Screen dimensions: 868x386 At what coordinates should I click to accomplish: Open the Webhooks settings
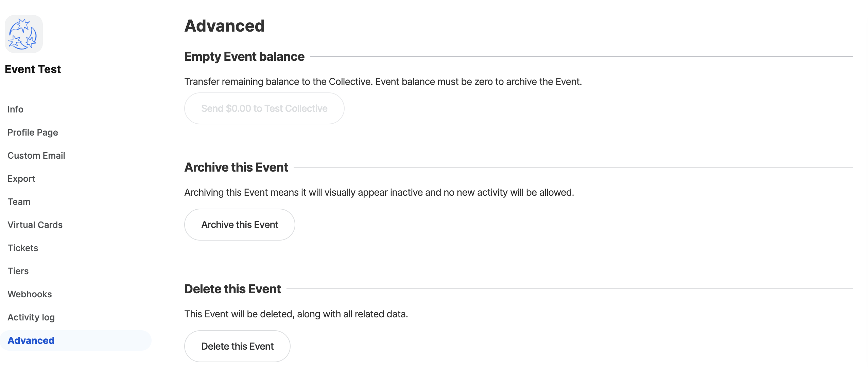30,294
